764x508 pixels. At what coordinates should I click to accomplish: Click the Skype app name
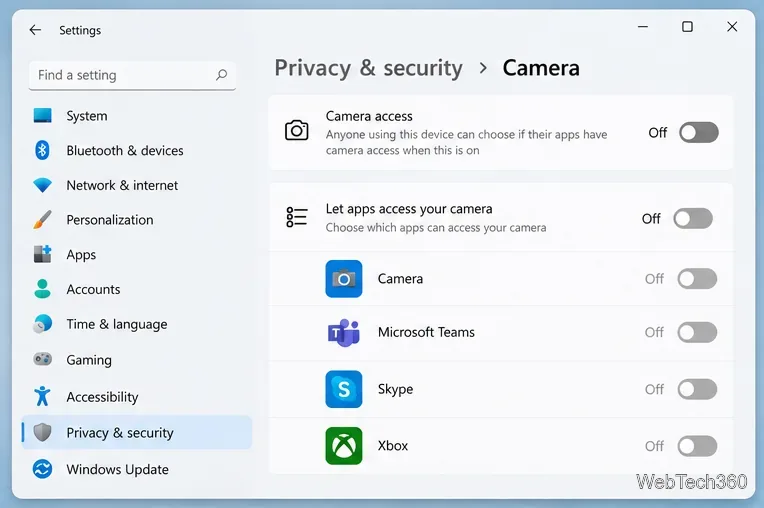[395, 389]
